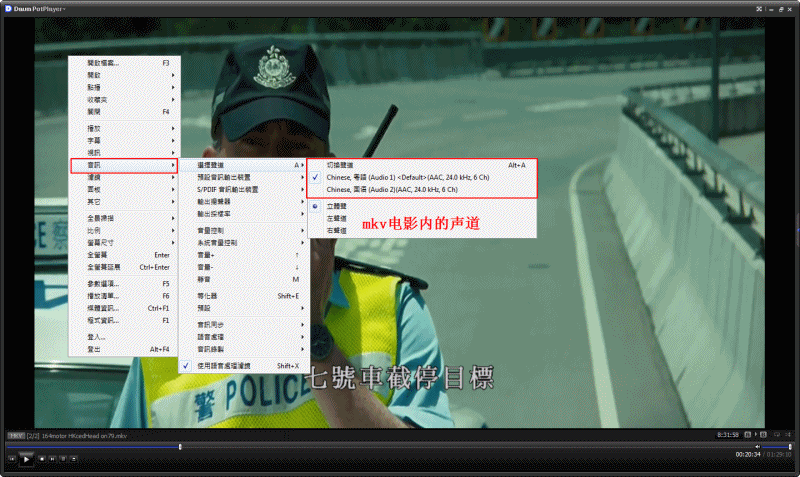800x477 pixels.
Task: Open 媒體資訊... Ctrl+F1 entry
Action: 124,308
